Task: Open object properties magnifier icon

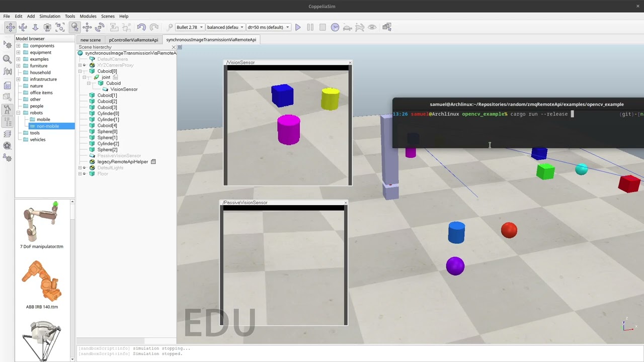Action: pos(8,59)
